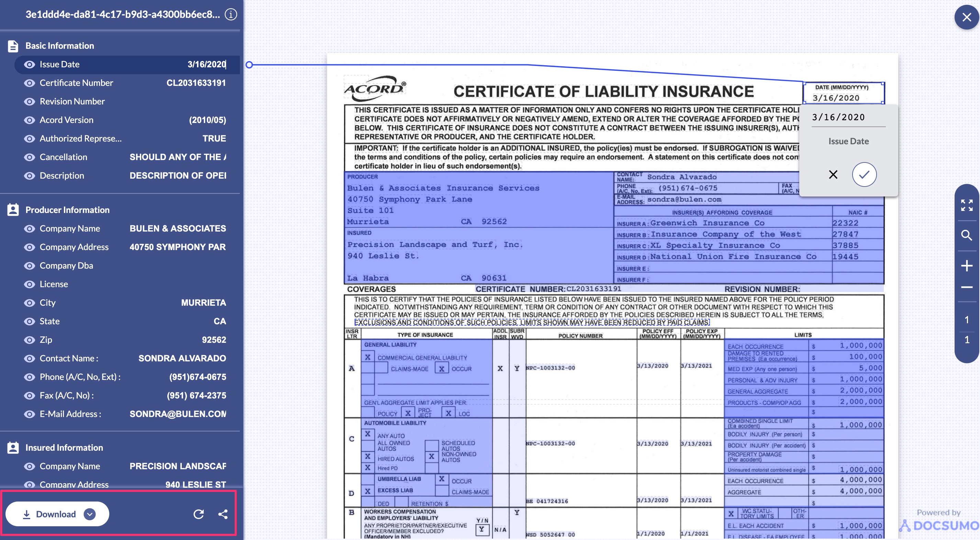The image size is (980, 540).
Task: Select the Description field value
Action: click(x=178, y=176)
